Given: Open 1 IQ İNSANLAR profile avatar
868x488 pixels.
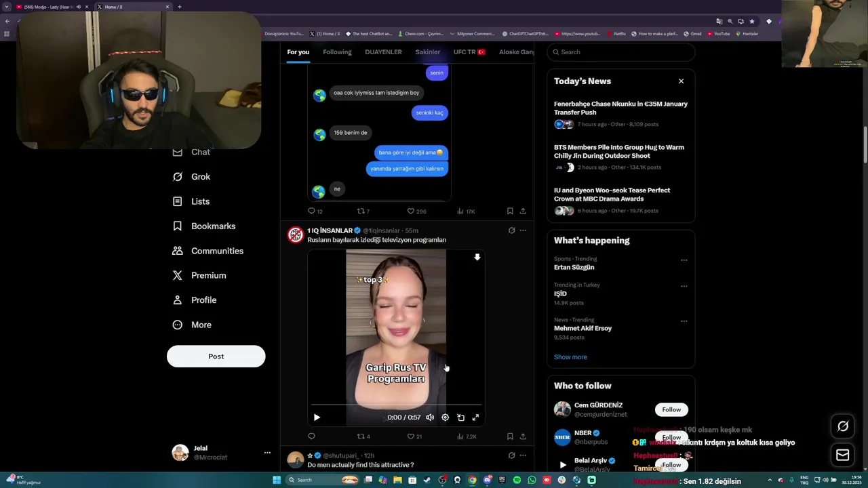Looking at the screenshot, I should (296, 235).
